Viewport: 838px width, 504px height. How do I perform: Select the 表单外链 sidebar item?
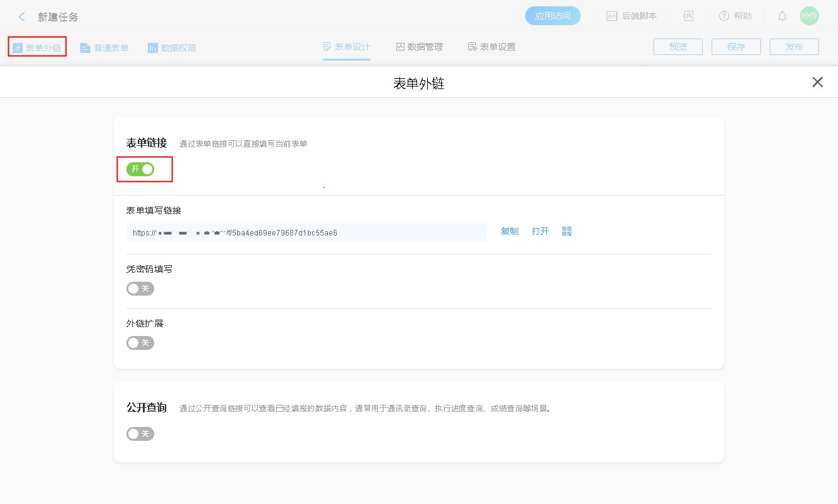coord(37,47)
